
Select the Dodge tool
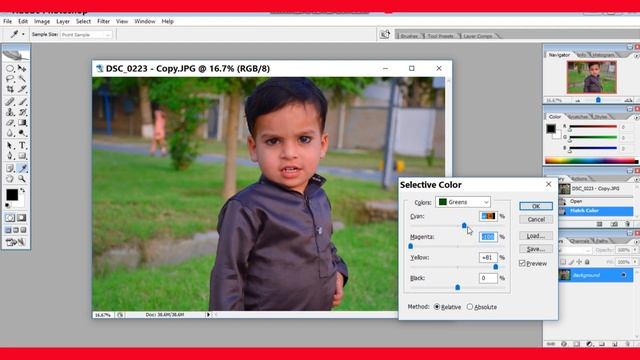pyautogui.click(x=22, y=133)
